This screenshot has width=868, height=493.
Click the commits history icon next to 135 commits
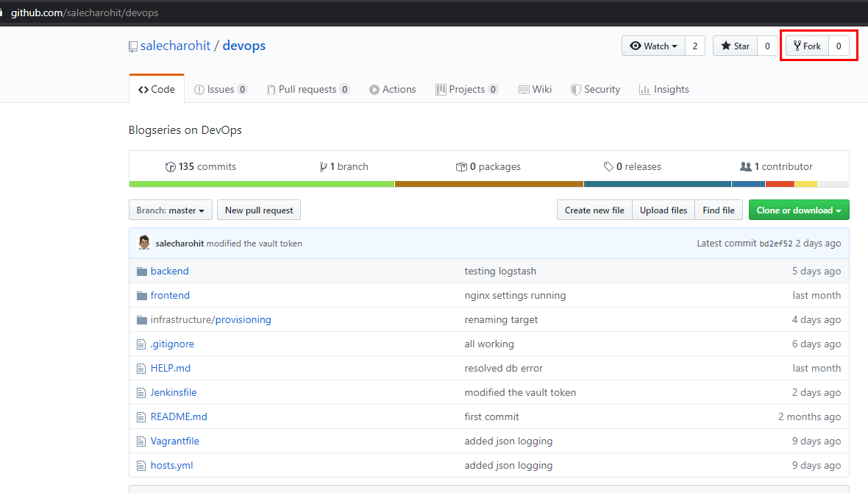170,166
